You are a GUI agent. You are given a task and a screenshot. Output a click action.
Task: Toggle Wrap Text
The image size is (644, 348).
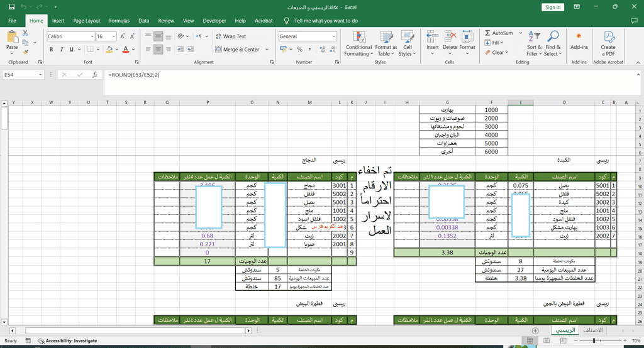tap(231, 36)
